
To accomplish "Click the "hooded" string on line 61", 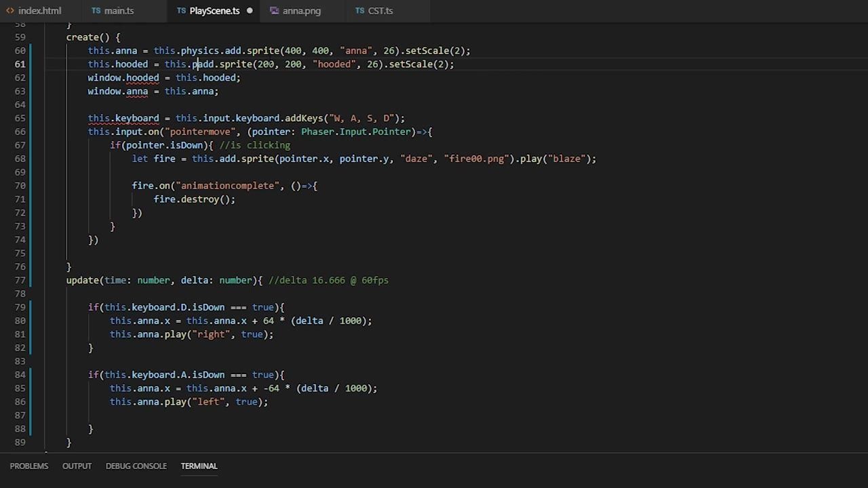I will coord(334,64).
